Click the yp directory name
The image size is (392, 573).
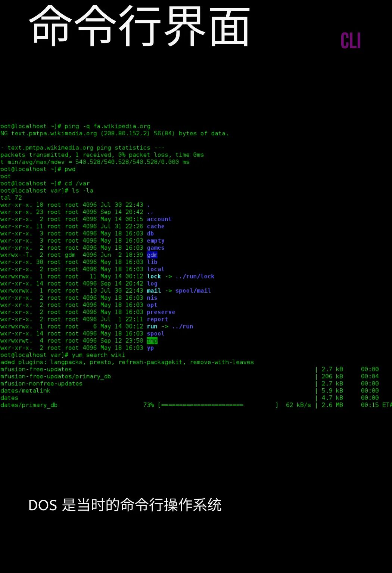tap(150, 348)
